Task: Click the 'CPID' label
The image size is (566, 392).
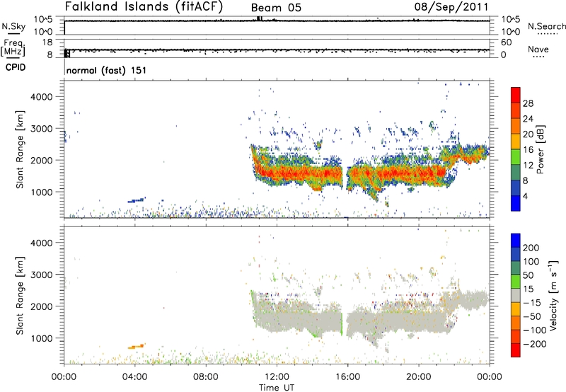Action: pyautogui.click(x=16, y=67)
